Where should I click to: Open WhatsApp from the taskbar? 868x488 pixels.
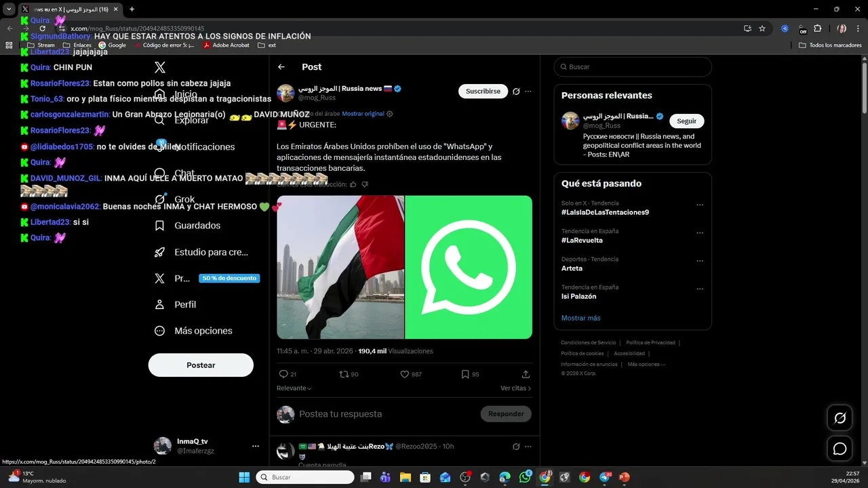tap(526, 477)
